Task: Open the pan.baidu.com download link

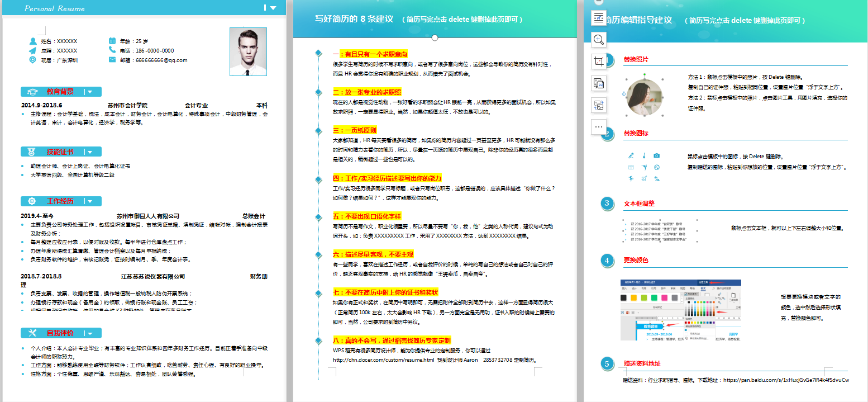Action: [786, 380]
